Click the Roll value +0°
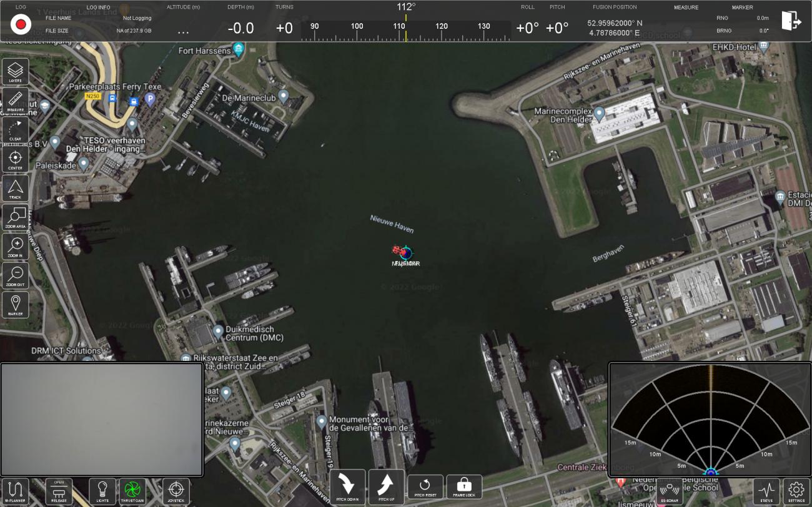 pos(528,28)
